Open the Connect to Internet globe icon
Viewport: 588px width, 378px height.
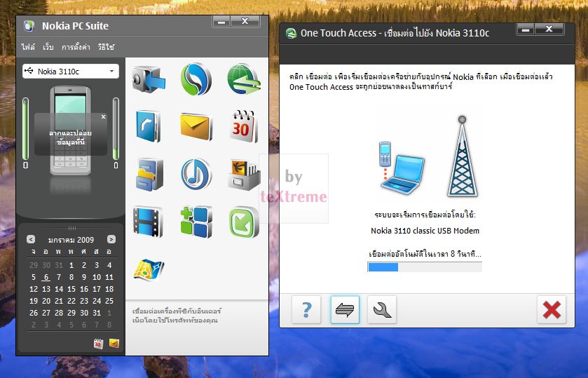click(x=244, y=79)
